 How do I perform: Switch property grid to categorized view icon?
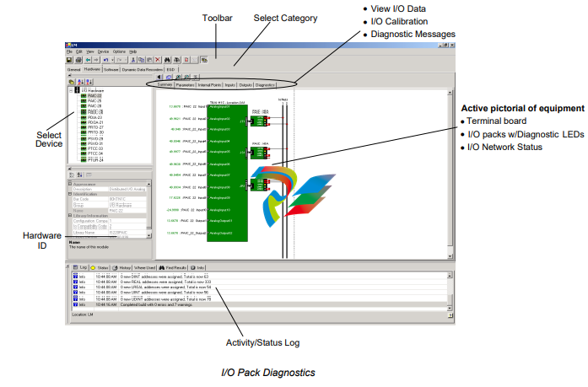72,175
